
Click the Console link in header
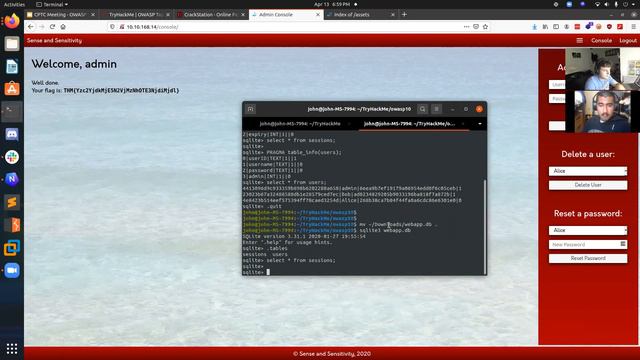601,40
